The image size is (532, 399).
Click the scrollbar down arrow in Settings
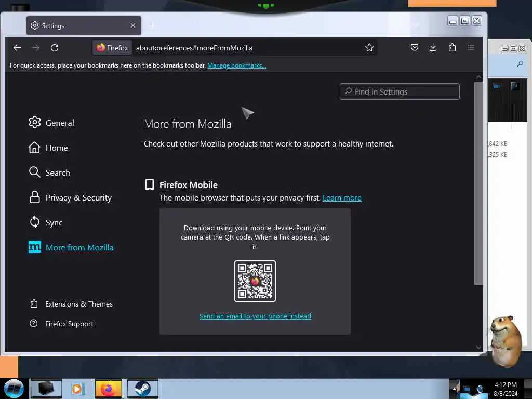click(478, 347)
